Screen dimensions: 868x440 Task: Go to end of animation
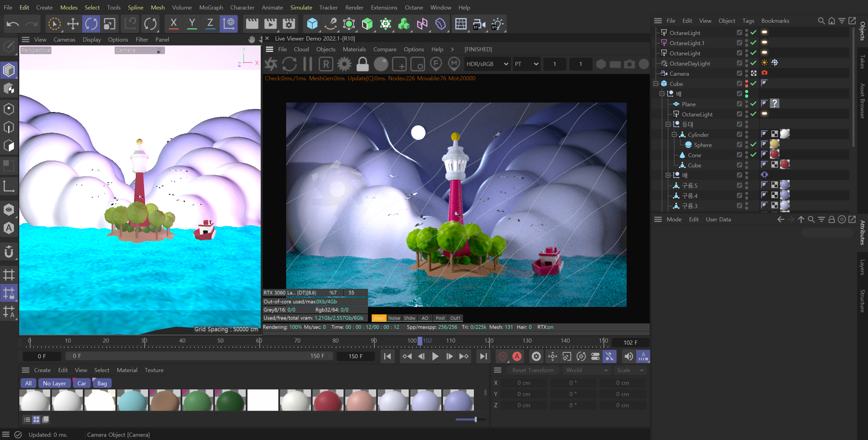tap(483, 356)
